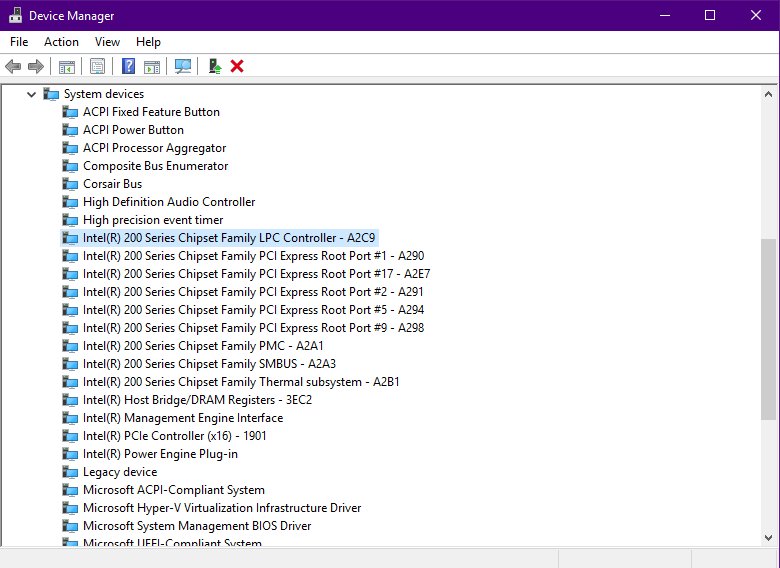780x568 pixels.
Task: Select Chipset Family PMC - A2A1
Action: [x=203, y=346]
